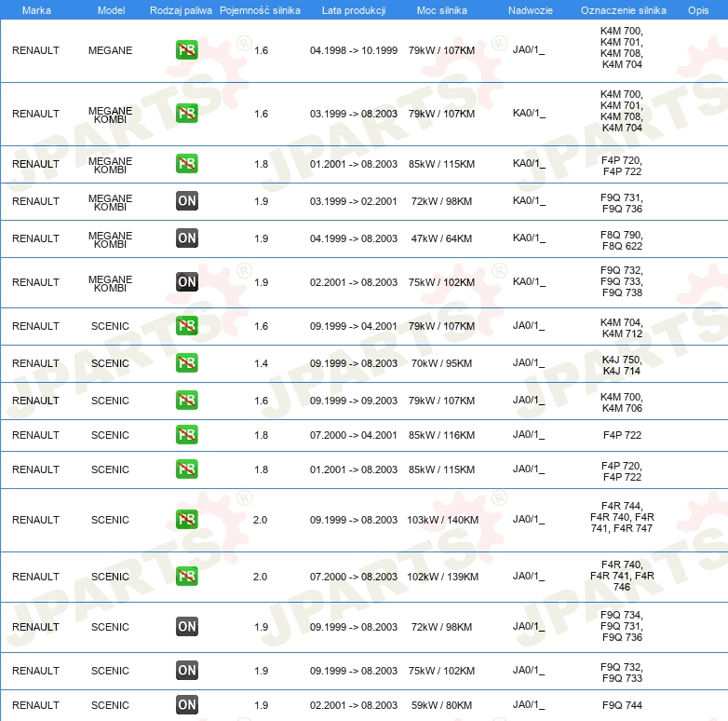Click the PB fuel icon for 140KM Scenic
728x721 pixels.
pyautogui.click(x=187, y=520)
